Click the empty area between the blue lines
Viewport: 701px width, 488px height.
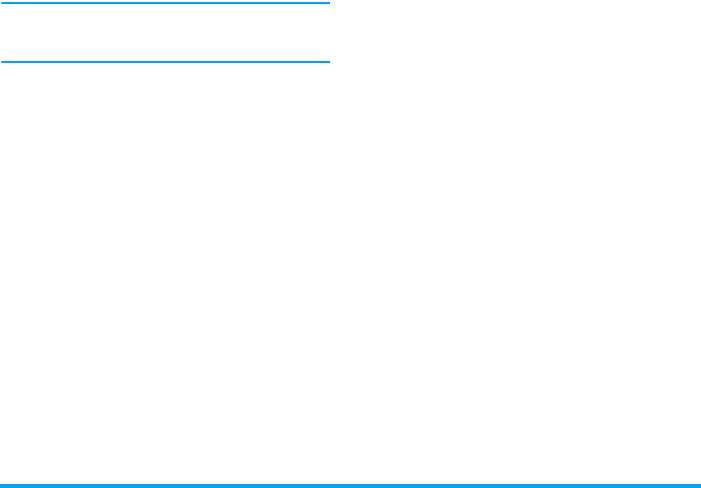pos(165,32)
